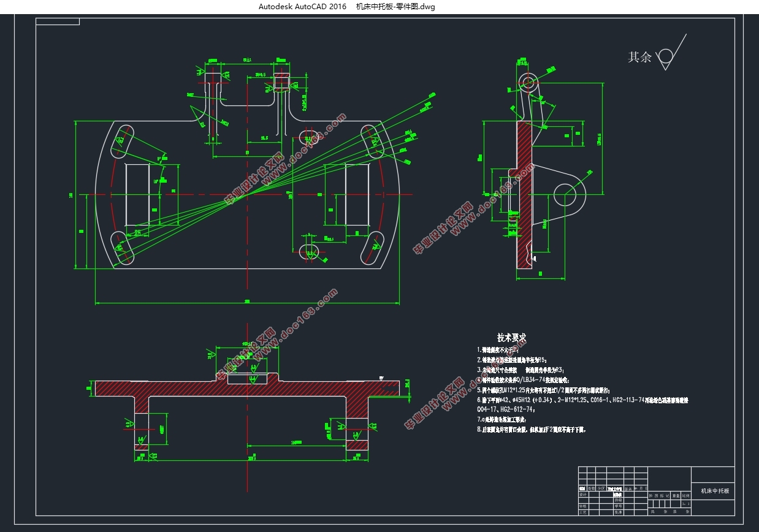Image resolution: width=759 pixels, height=532 pixels.
Task: Select requirement line 5 mentioning M12*1.25
Action: coord(543,390)
